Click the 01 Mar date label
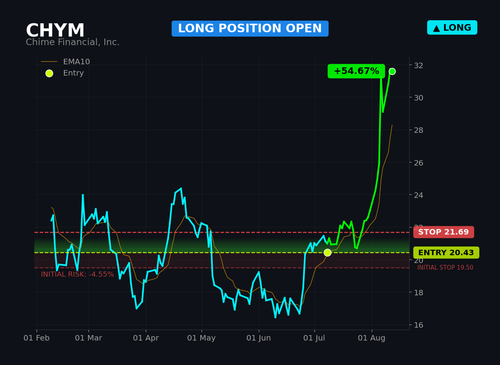500x365 pixels. [88, 338]
